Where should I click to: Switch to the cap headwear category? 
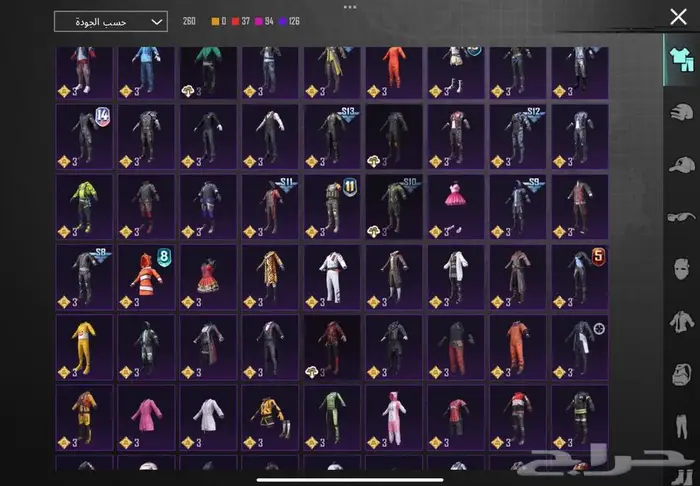(x=679, y=164)
